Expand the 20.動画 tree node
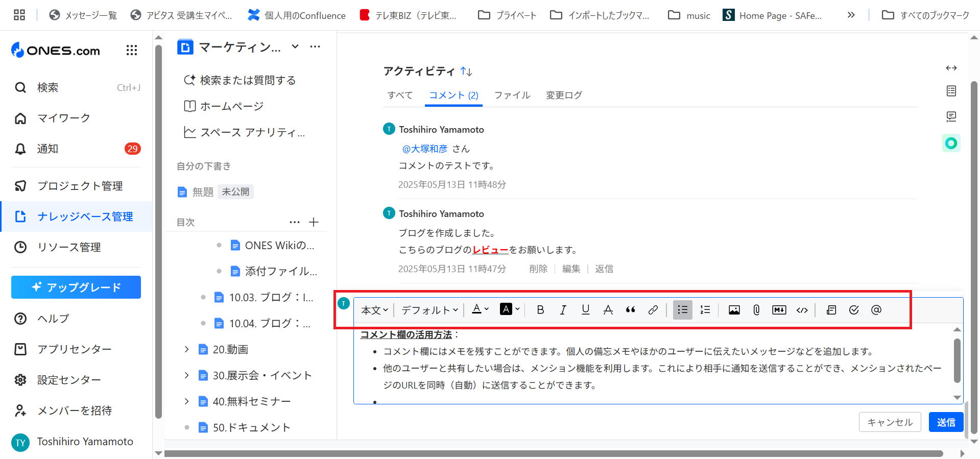The width and height of the screenshot is (980, 459). [x=186, y=349]
